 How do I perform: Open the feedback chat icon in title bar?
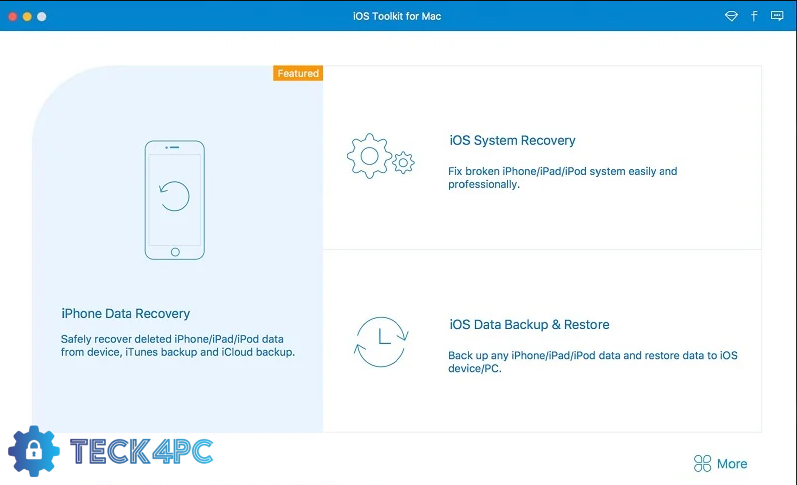[x=777, y=16]
